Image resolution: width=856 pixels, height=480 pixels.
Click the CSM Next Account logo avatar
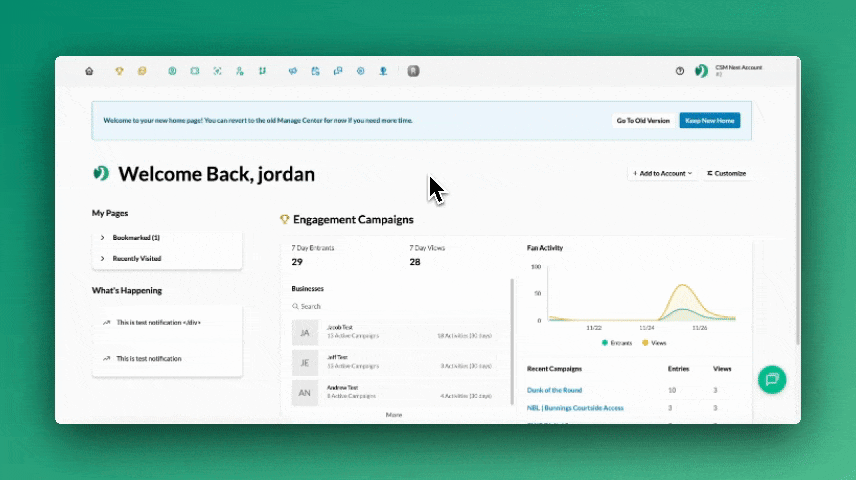click(702, 71)
